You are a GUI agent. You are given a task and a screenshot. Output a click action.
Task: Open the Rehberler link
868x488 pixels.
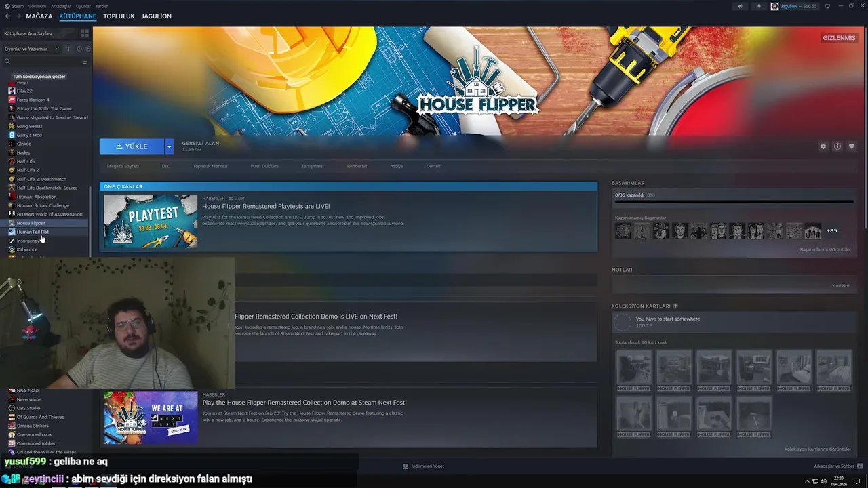tap(357, 166)
